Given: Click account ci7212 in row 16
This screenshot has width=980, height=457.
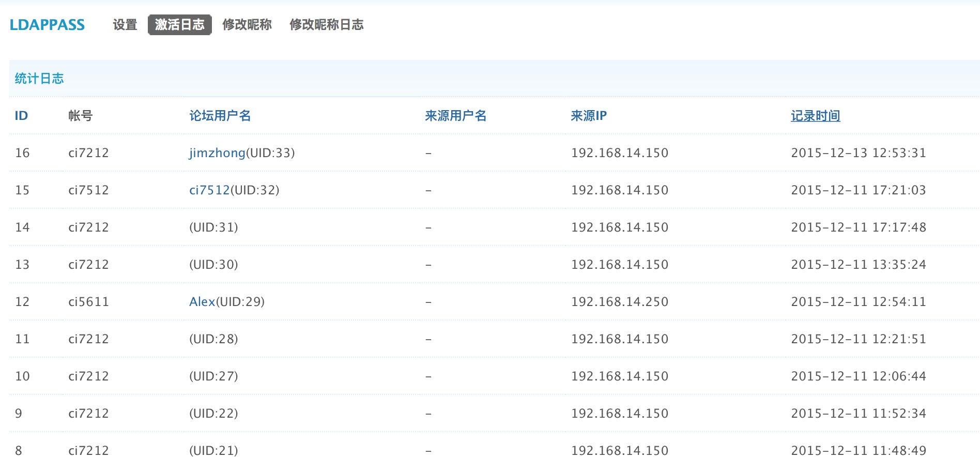Looking at the screenshot, I should [88, 153].
